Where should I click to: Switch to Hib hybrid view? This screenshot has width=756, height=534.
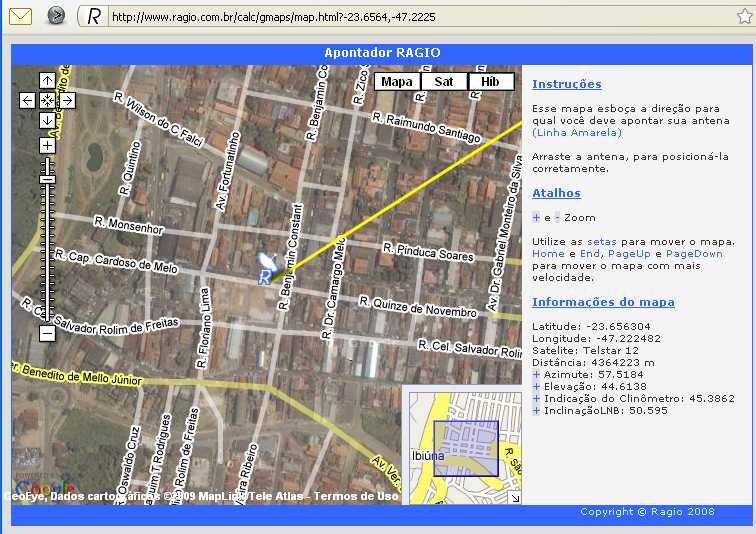pyautogui.click(x=490, y=81)
